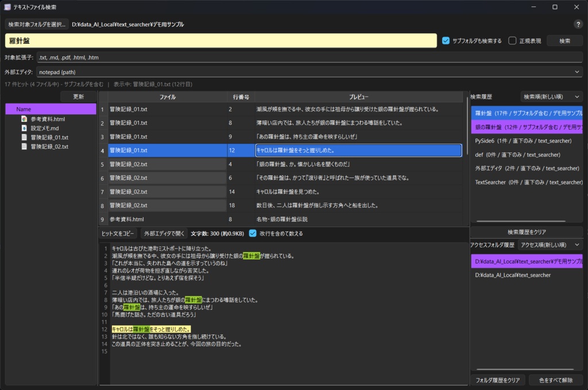Click preview line 14 この道具の正体を
This screenshot has width=588, height=390.
[x=176, y=344]
